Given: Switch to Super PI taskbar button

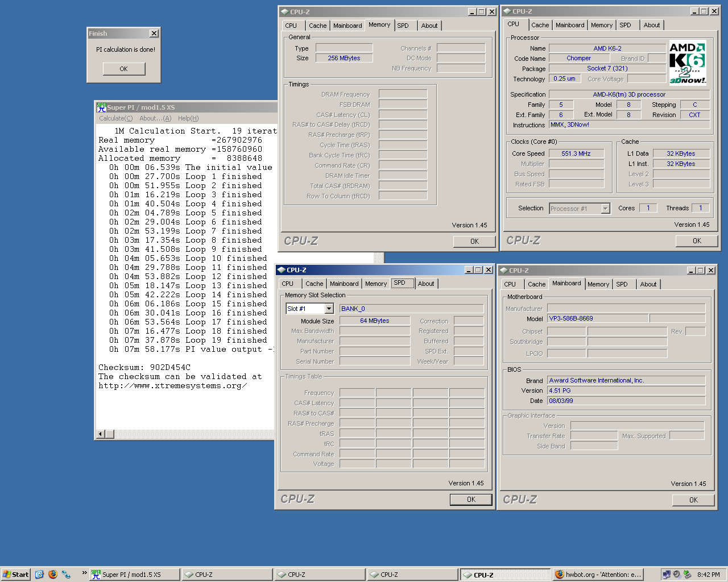Looking at the screenshot, I should (135, 575).
